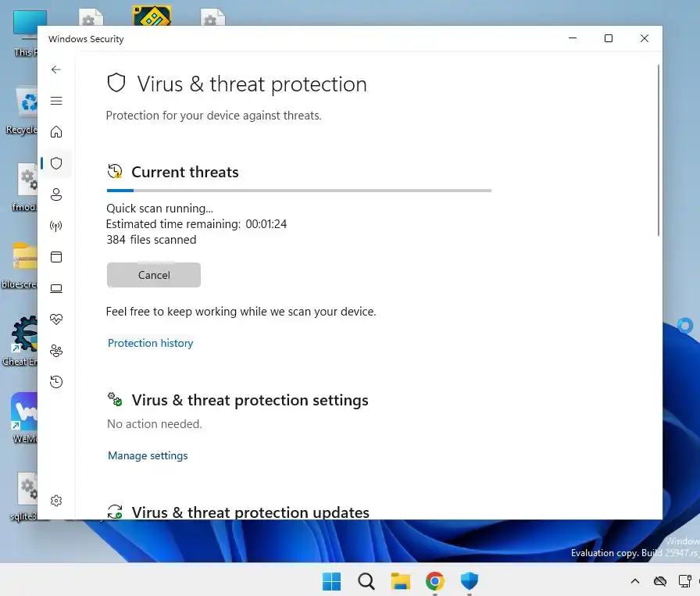Click Windows Security taskbar shield icon
This screenshot has height=596, width=700.
click(x=470, y=581)
